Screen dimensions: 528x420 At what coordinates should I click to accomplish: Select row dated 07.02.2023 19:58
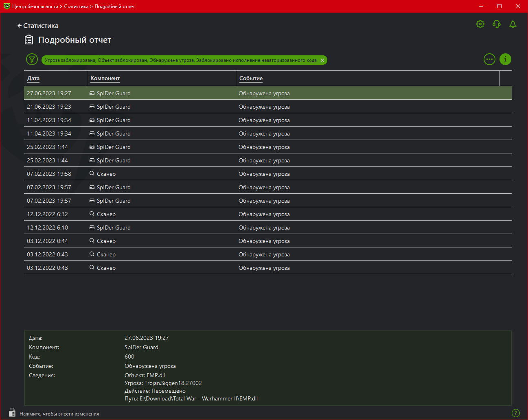[268, 174]
